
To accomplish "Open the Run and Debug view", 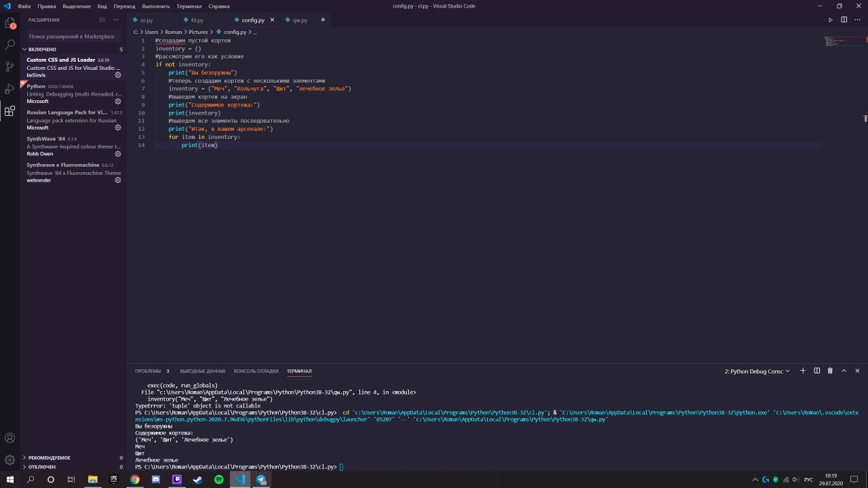I will click(x=10, y=89).
